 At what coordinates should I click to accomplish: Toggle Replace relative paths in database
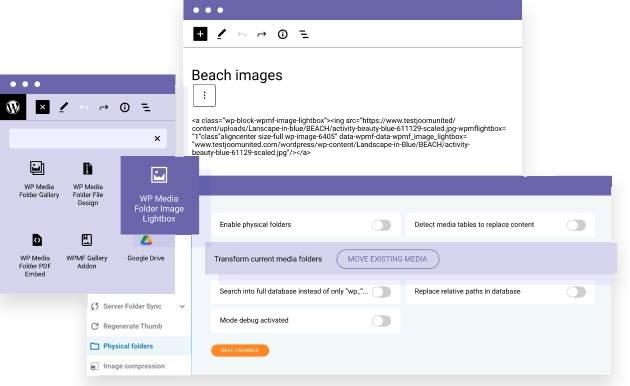576,292
